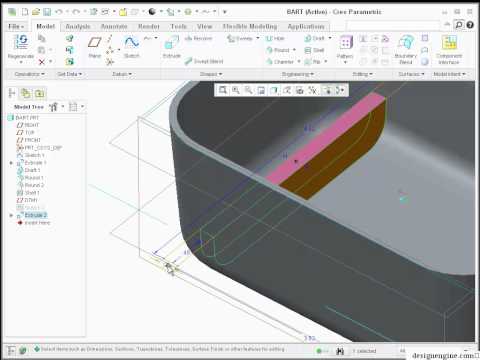The image size is (480, 360).
Task: Switch to the View tab
Action: click(204, 26)
